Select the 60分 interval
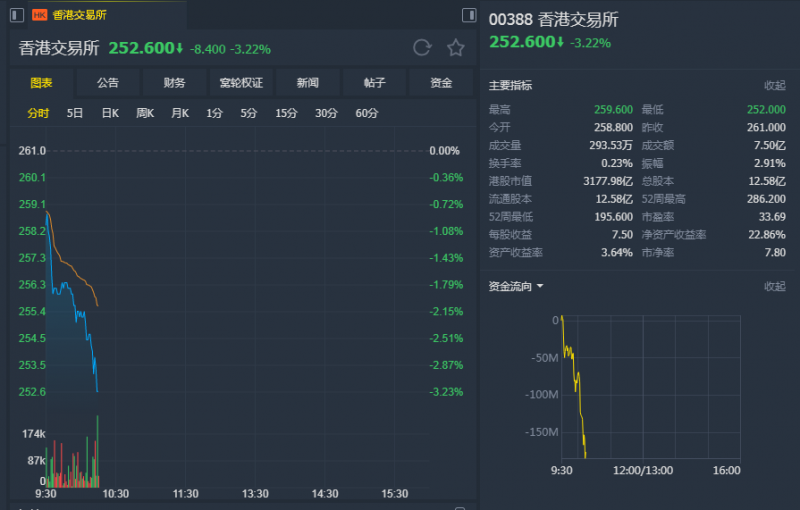The height and width of the screenshot is (510, 800). click(x=366, y=113)
